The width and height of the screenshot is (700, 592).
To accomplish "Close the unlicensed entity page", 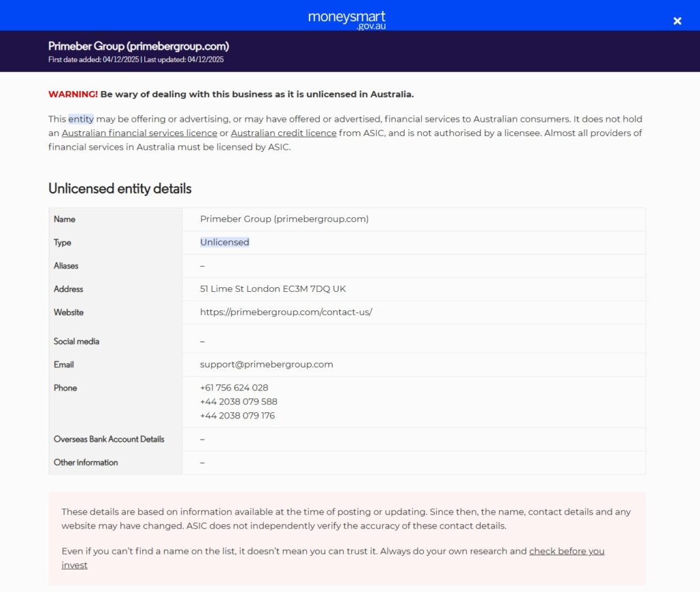I will 677,21.
